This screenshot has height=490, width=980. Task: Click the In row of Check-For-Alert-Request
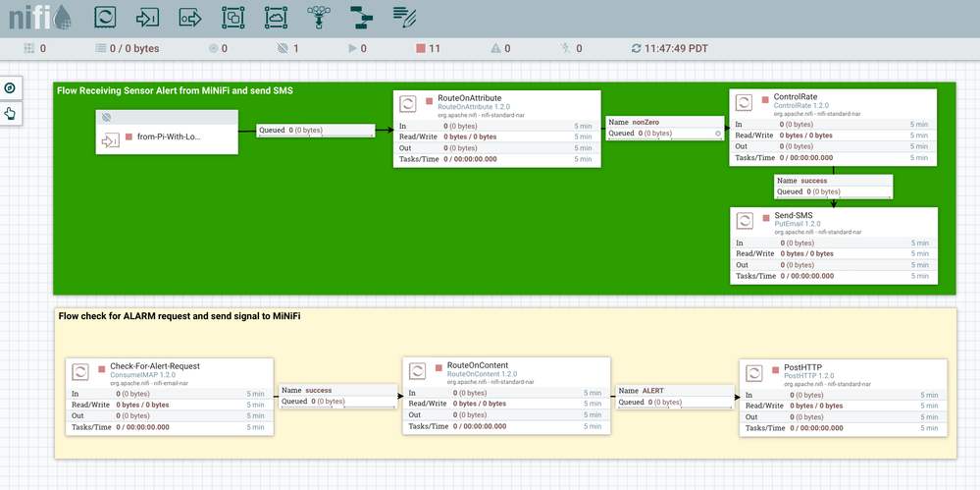(x=170, y=394)
